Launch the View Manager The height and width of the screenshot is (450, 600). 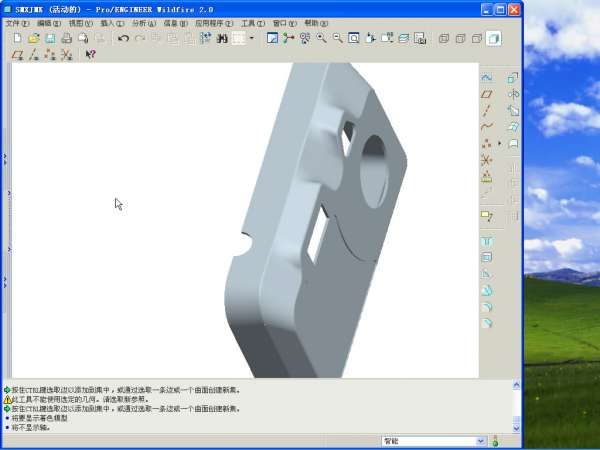coord(420,38)
